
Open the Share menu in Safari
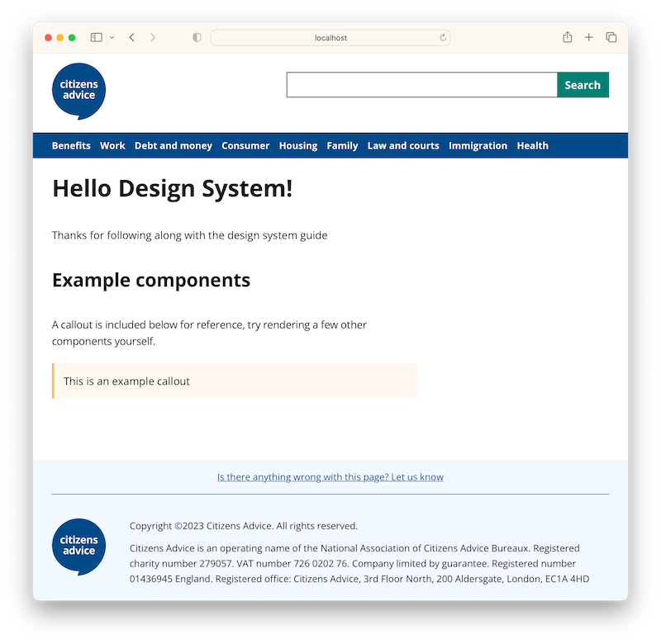[567, 37]
